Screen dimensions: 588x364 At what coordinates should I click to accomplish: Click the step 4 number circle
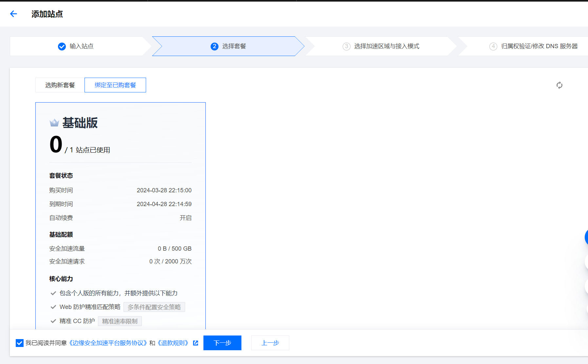coord(493,47)
